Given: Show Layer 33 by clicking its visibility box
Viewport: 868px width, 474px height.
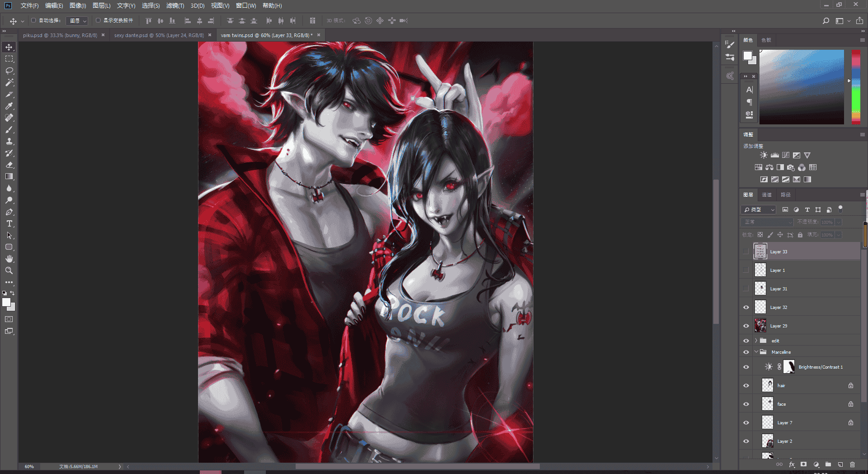Looking at the screenshot, I should click(746, 252).
